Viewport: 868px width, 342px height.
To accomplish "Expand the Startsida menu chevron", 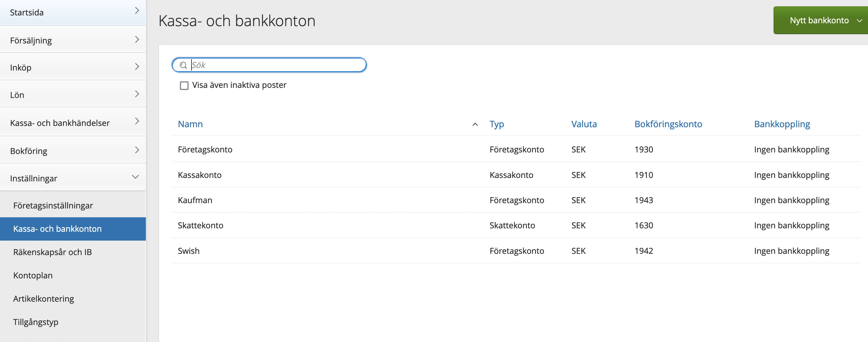I will point(137,11).
